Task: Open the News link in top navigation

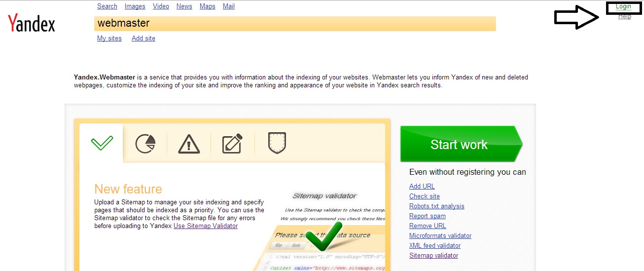Action: coord(184,6)
